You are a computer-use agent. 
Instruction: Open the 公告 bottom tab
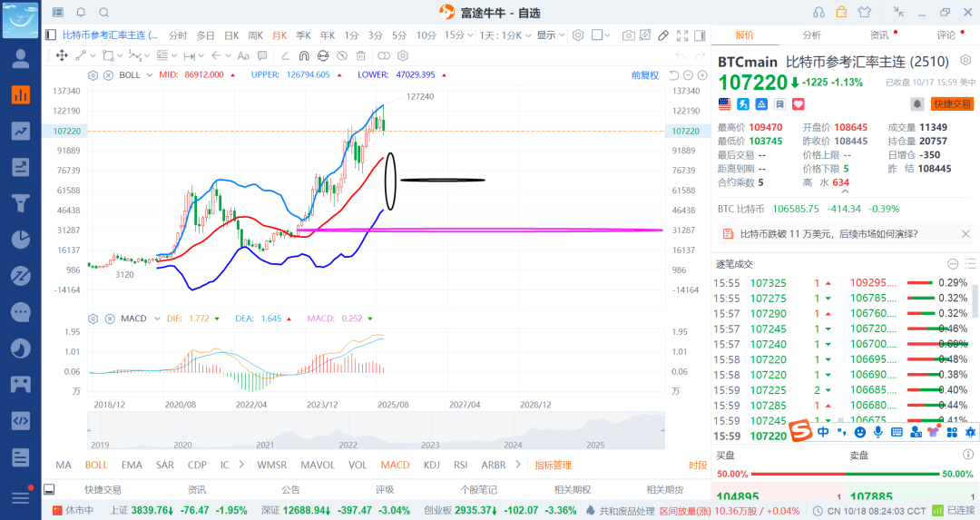pyautogui.click(x=290, y=490)
